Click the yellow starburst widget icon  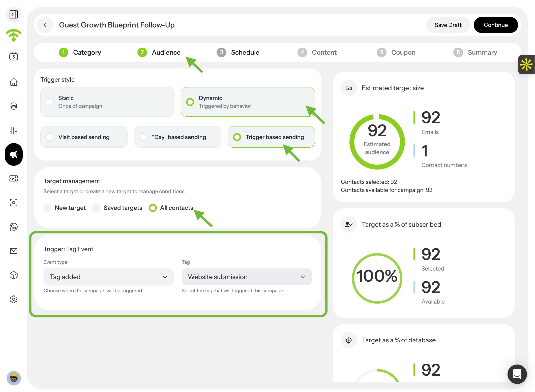pos(527,65)
